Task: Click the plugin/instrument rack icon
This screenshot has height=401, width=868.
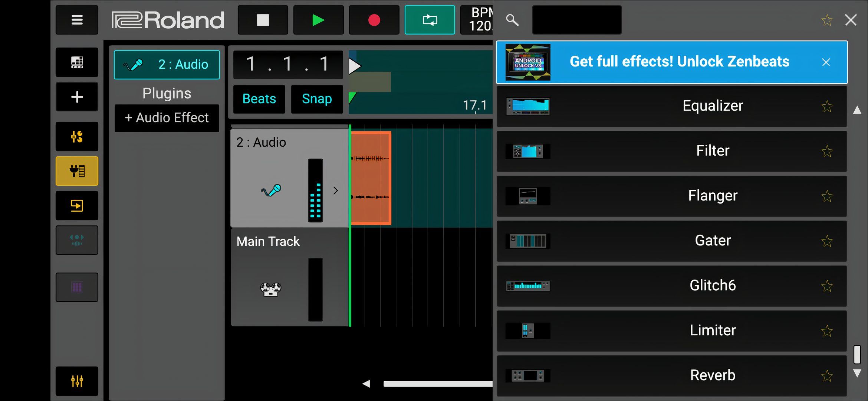Action: [x=77, y=171]
